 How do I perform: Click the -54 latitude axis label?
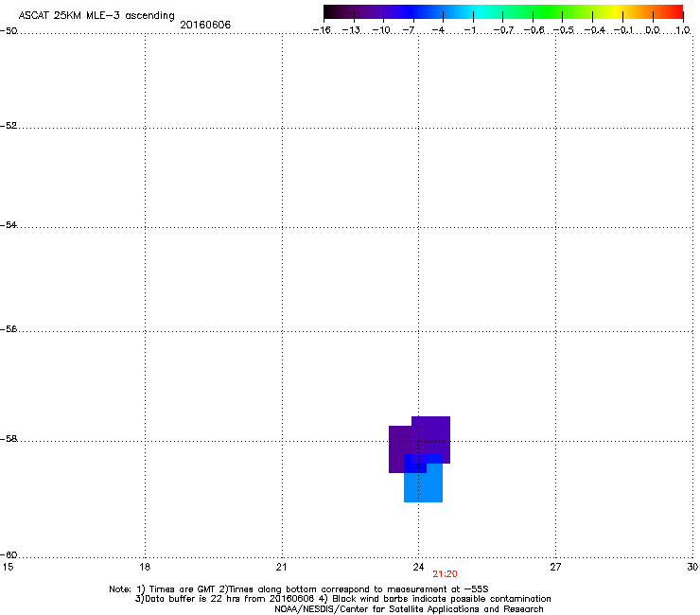(x=9, y=224)
